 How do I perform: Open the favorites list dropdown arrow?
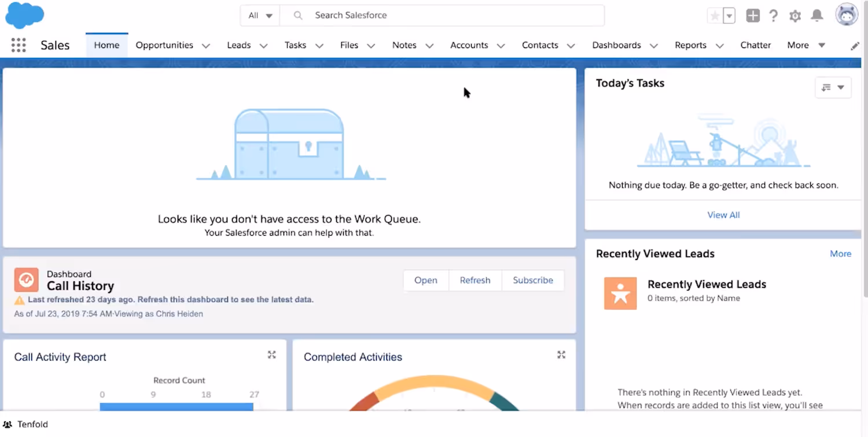(729, 16)
